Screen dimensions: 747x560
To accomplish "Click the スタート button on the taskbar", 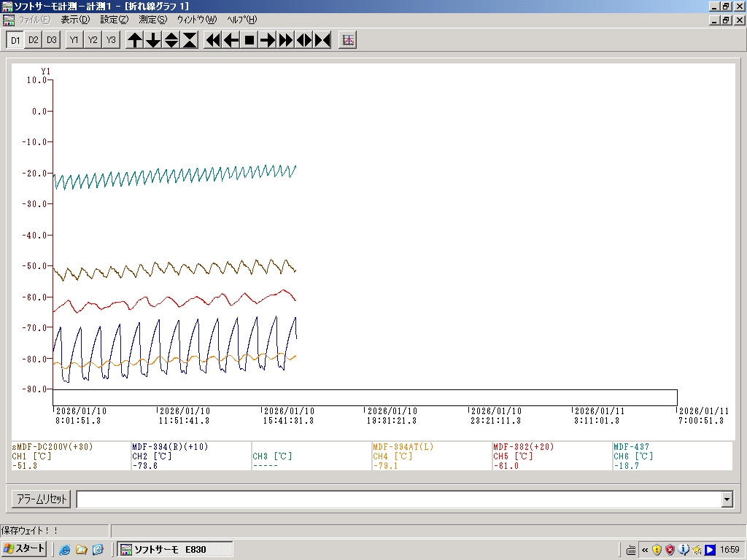I will pos(24,549).
